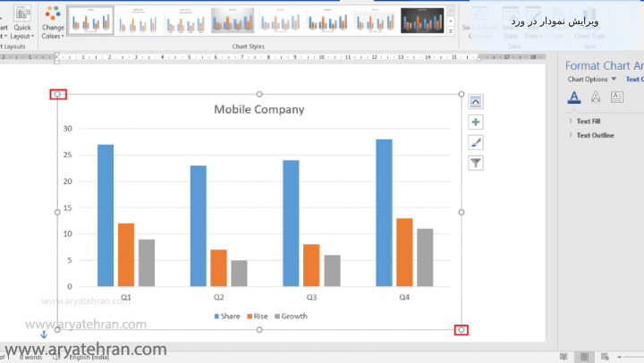Select the Text Effects icon in pane

click(596, 97)
